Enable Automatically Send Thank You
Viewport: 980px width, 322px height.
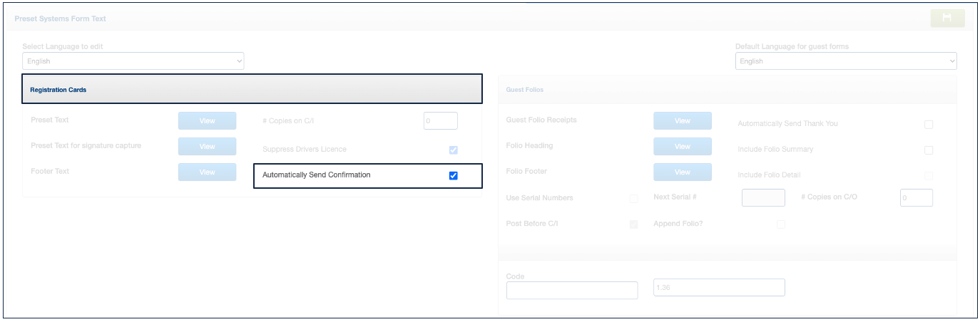tap(929, 125)
